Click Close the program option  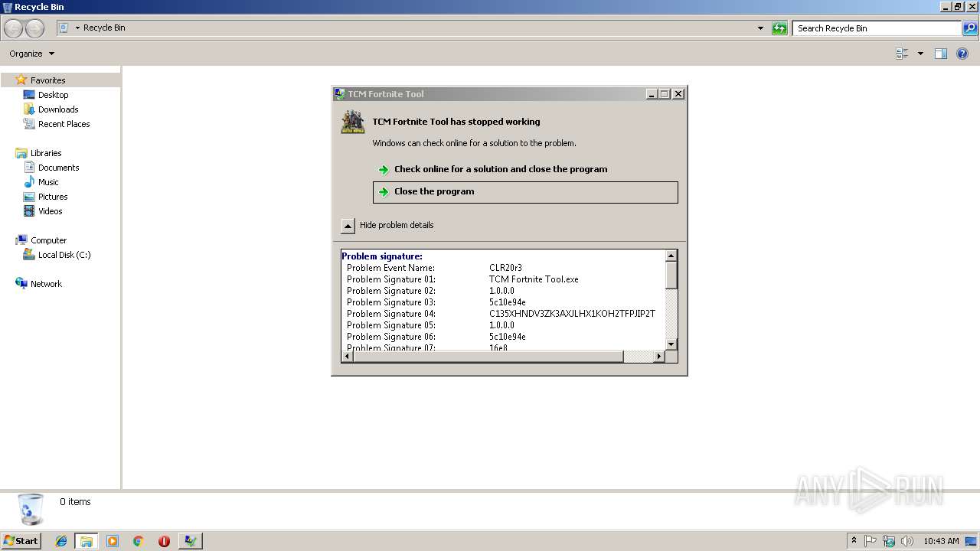[525, 192]
